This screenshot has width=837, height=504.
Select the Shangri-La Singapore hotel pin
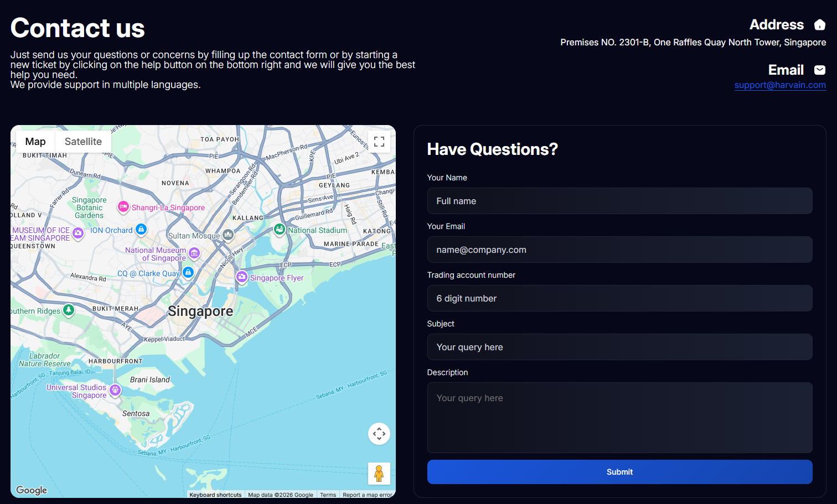pyautogui.click(x=123, y=207)
